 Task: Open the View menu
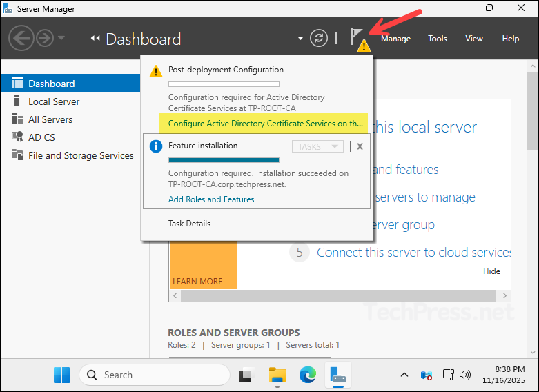click(x=474, y=39)
